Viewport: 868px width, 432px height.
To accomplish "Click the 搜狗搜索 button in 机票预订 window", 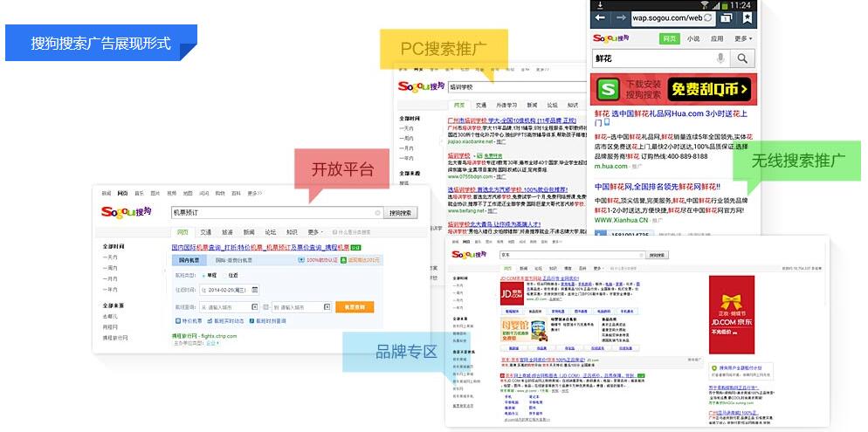I will 401,213.
